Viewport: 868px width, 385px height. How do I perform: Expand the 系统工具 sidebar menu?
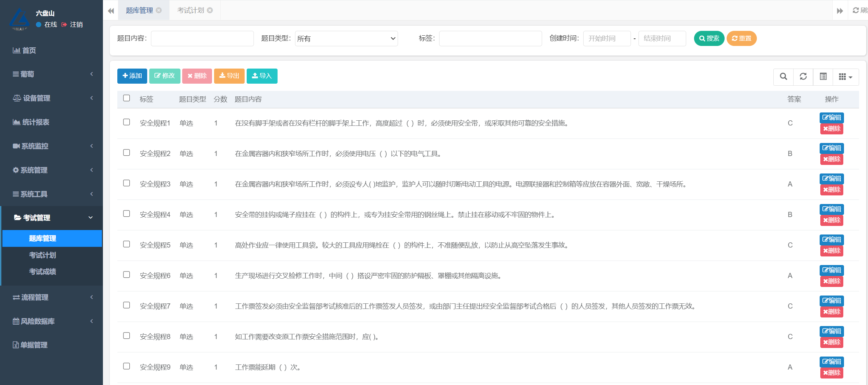coord(51,194)
